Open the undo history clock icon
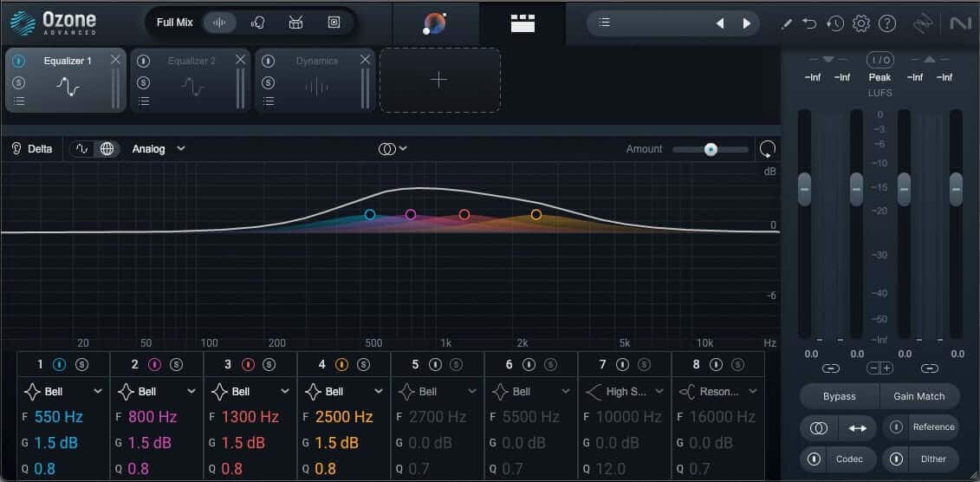Screen dimensions: 980x482 [835, 23]
